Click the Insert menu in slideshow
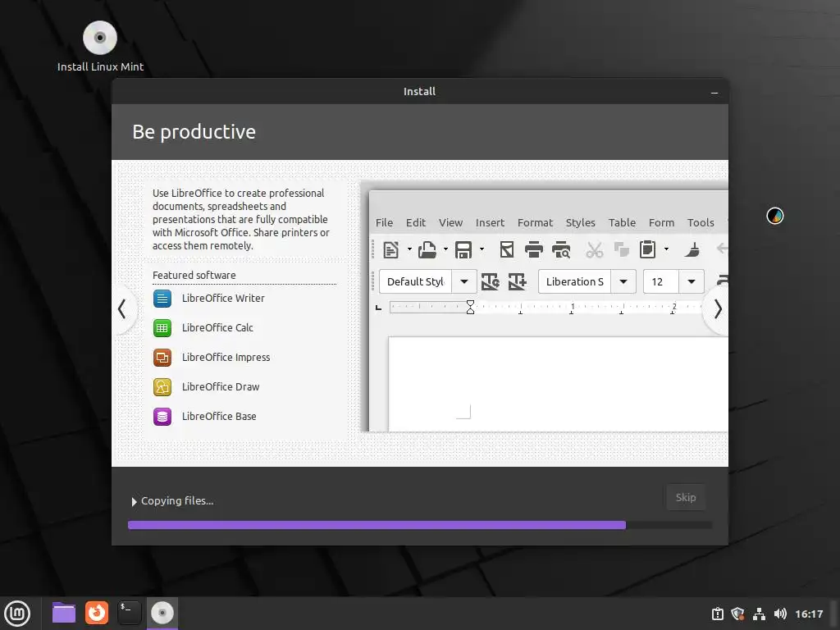The height and width of the screenshot is (630, 840). (x=491, y=223)
